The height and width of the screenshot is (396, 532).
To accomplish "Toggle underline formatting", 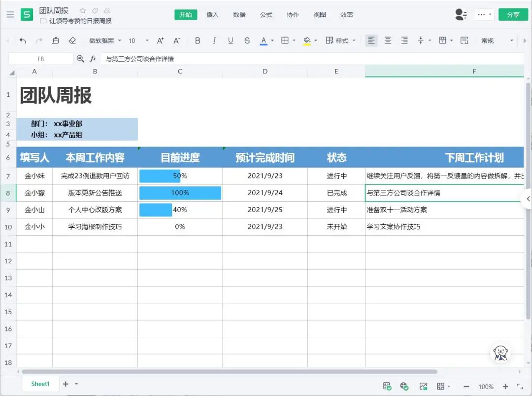I will pos(231,41).
